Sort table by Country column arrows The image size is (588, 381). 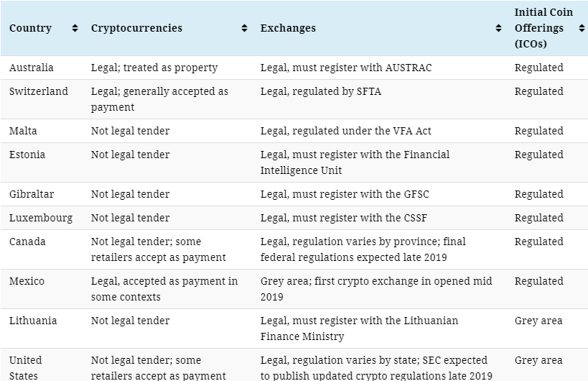pyautogui.click(x=75, y=28)
